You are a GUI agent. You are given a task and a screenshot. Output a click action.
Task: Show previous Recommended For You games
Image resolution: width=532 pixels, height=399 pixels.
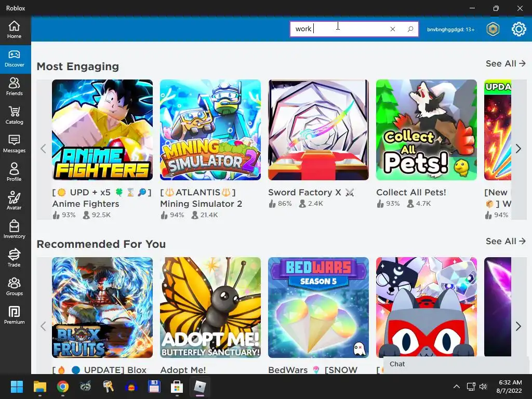point(43,326)
